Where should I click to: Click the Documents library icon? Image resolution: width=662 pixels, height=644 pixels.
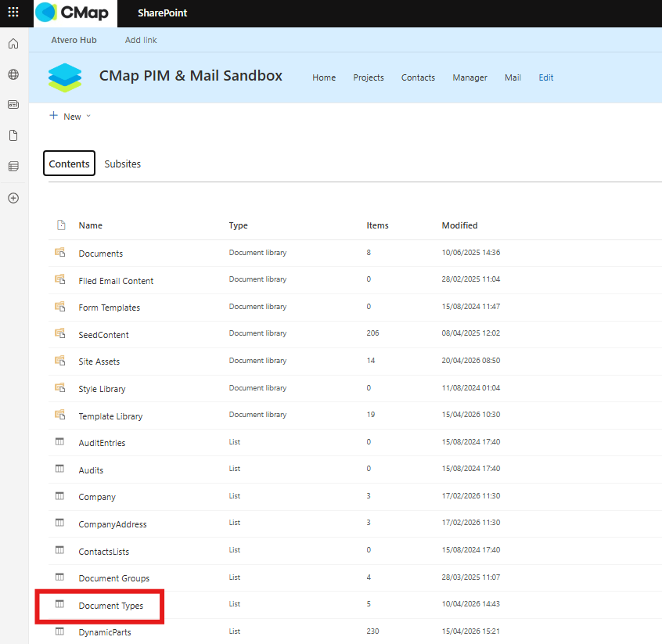point(60,253)
